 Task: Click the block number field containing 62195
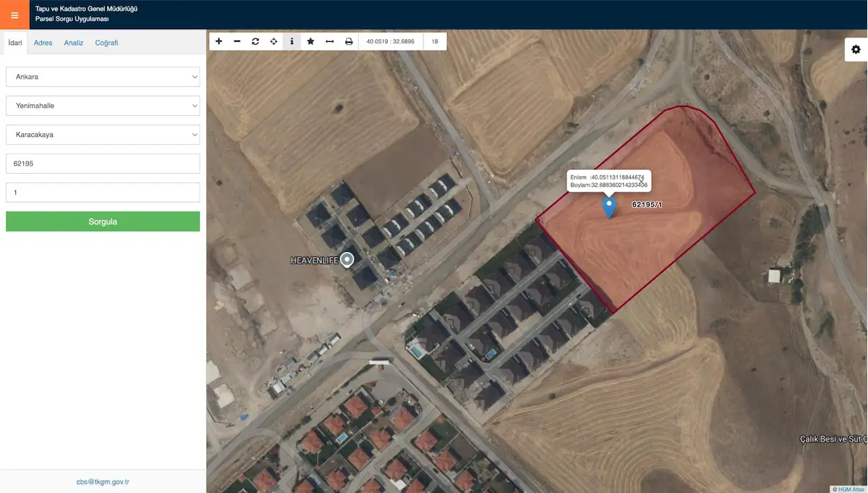pos(103,164)
